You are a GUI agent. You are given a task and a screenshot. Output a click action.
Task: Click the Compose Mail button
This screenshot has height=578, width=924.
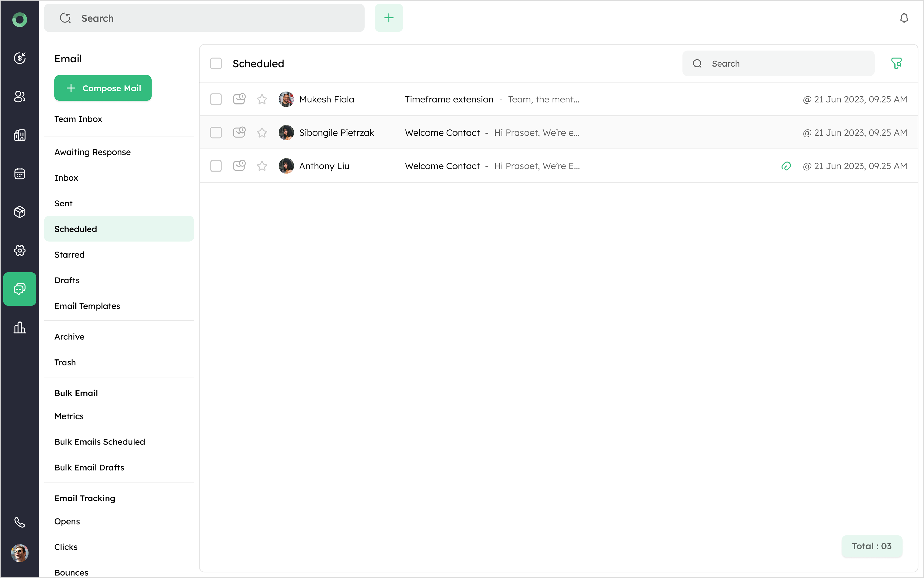(x=103, y=88)
